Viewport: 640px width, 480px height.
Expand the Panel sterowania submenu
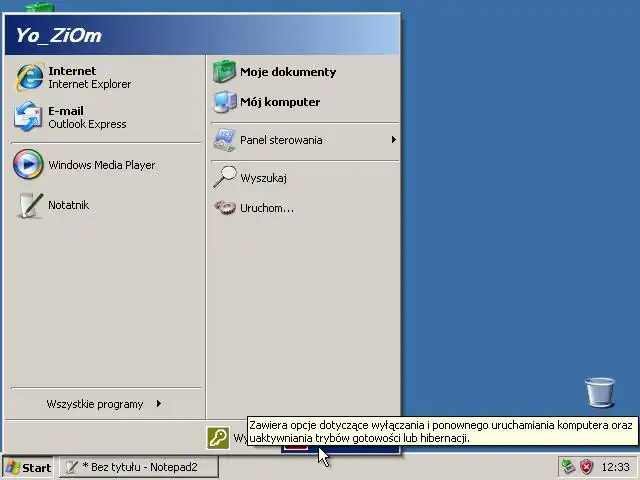[304, 140]
